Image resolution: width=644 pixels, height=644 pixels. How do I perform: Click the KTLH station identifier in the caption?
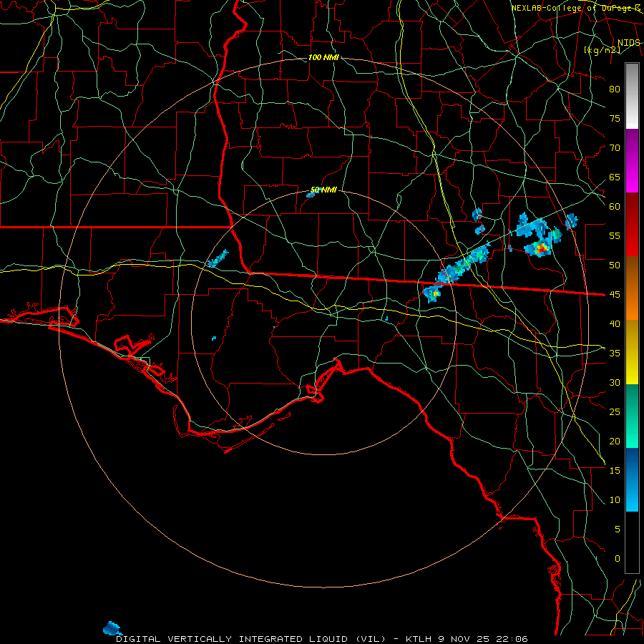coord(419,639)
